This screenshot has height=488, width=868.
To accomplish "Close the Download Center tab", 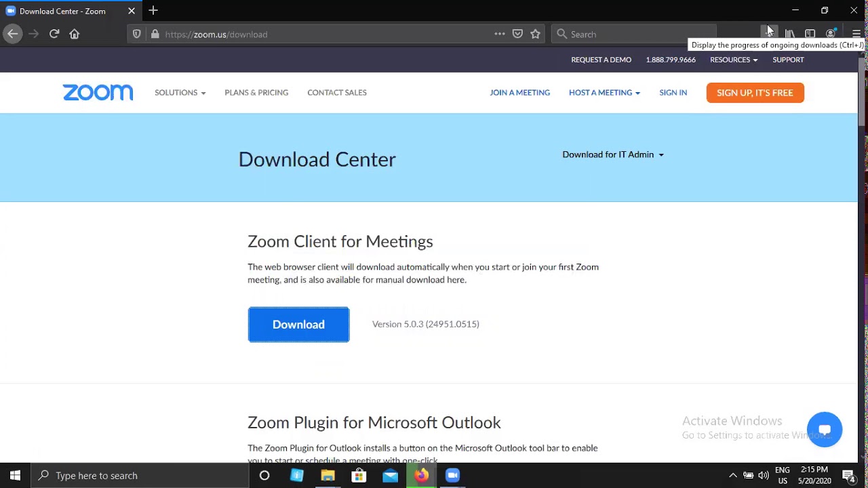I will [132, 11].
